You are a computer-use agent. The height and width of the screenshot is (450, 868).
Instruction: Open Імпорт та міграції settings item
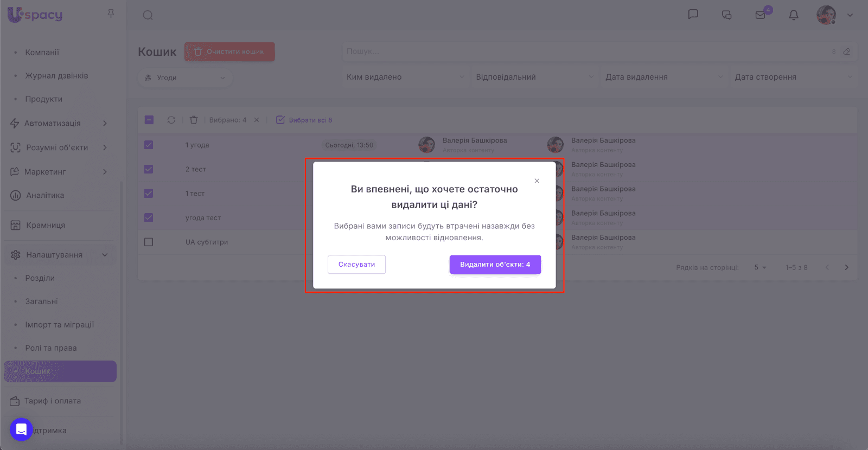[x=60, y=325]
